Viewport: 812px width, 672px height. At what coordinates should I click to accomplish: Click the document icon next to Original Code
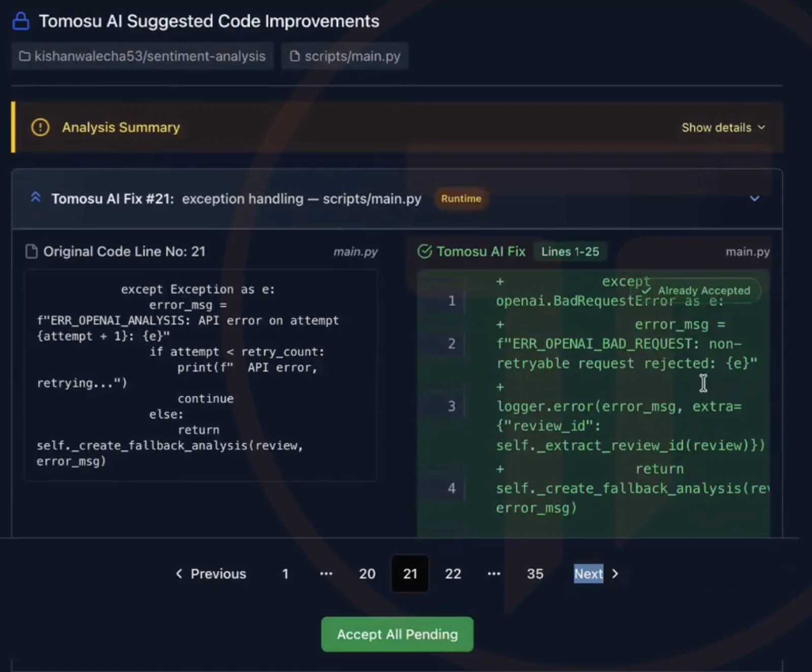click(31, 251)
